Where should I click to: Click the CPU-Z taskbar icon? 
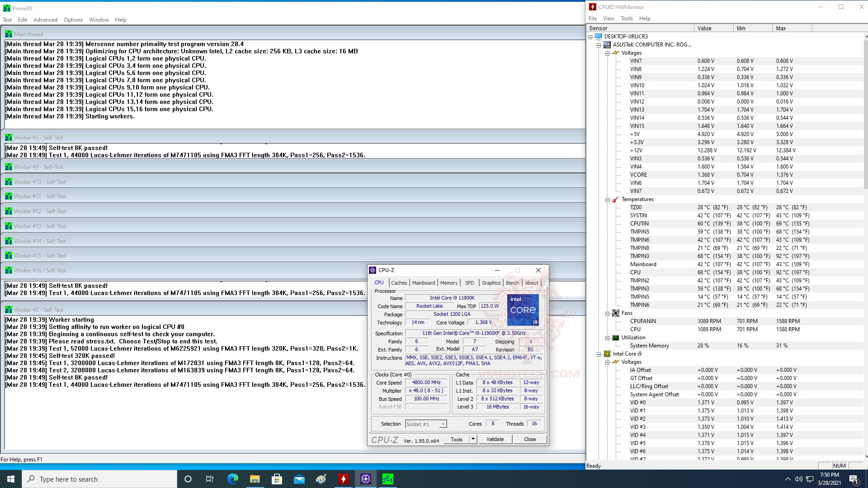tap(366, 479)
